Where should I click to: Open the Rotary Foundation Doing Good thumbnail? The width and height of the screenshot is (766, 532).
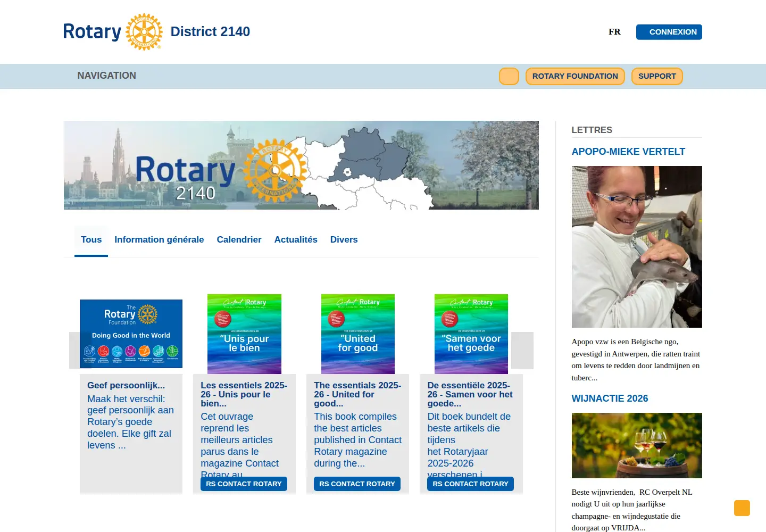pyautogui.click(x=131, y=334)
